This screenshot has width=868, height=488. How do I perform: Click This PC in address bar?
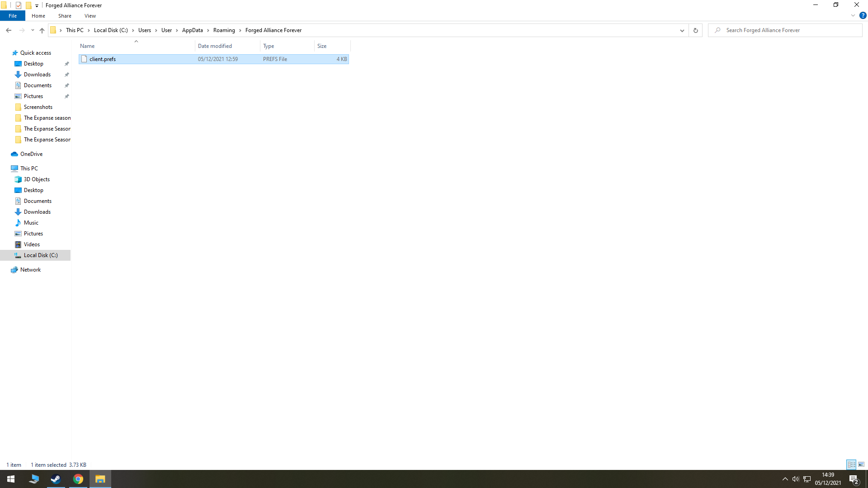75,30
